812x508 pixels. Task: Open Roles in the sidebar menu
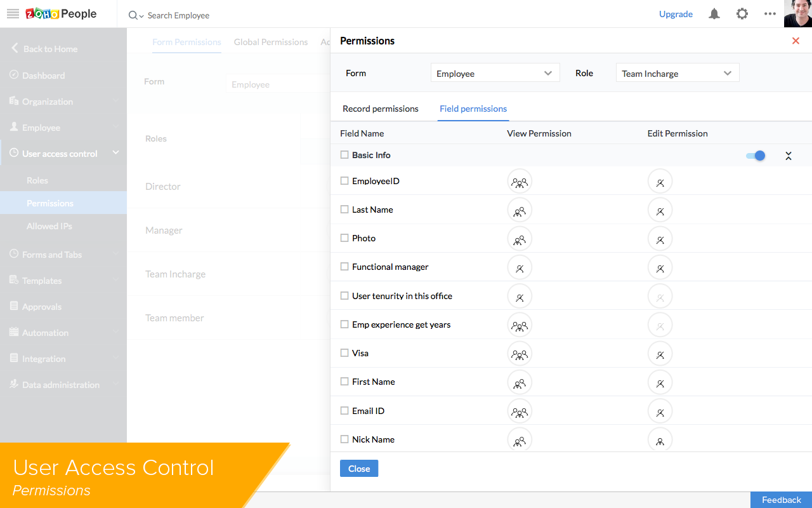click(37, 180)
